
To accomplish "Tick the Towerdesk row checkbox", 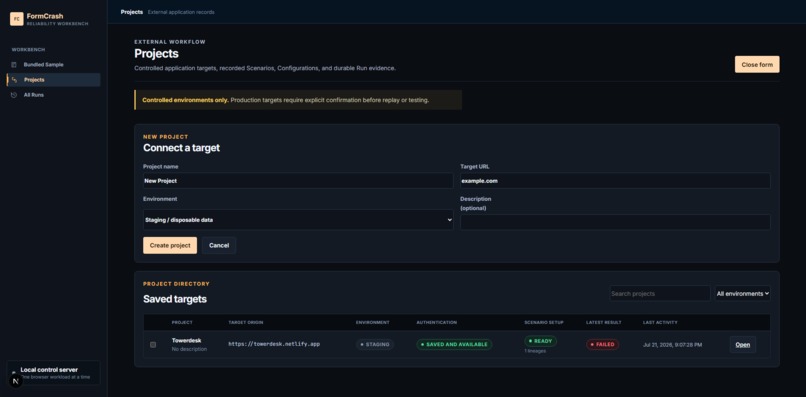I will [153, 345].
